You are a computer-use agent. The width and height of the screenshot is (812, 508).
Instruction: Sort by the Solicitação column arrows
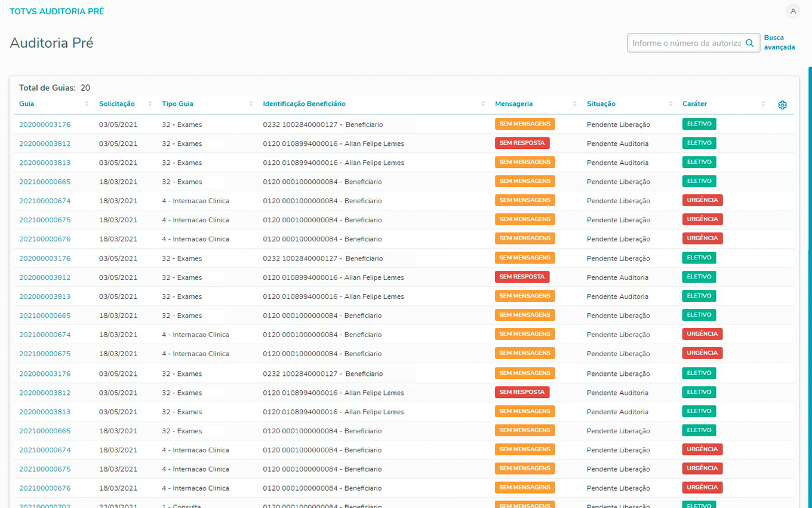150,104
